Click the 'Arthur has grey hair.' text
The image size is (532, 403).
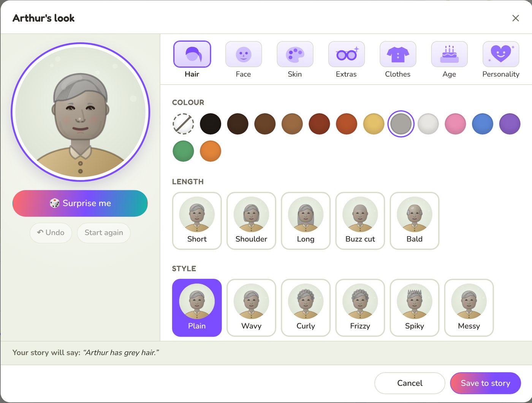[121, 352]
